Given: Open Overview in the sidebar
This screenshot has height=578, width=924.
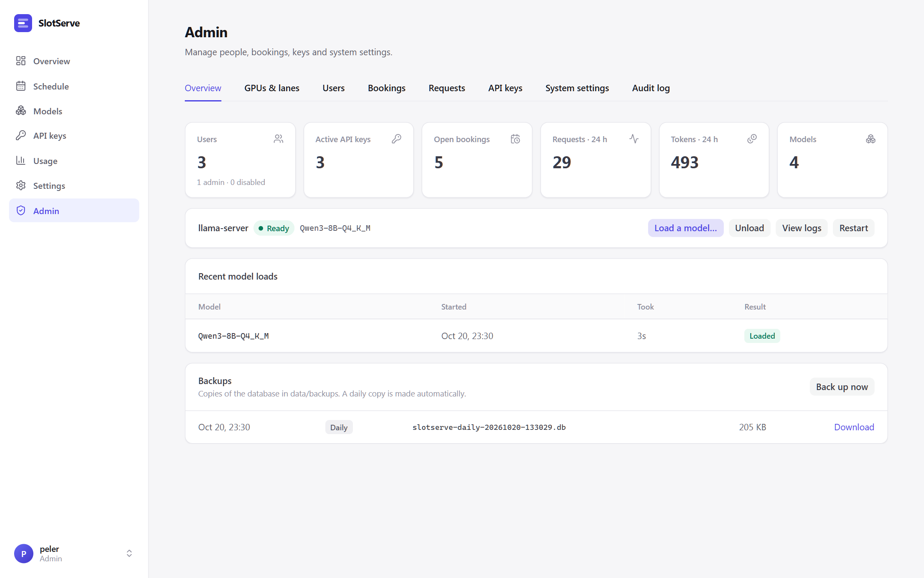Looking at the screenshot, I should 74,61.
